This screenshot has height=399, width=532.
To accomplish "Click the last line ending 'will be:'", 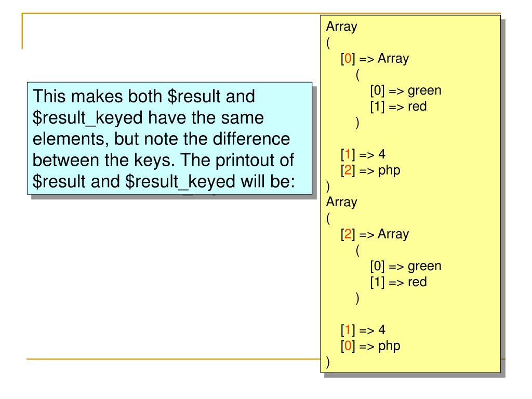I will [164, 181].
